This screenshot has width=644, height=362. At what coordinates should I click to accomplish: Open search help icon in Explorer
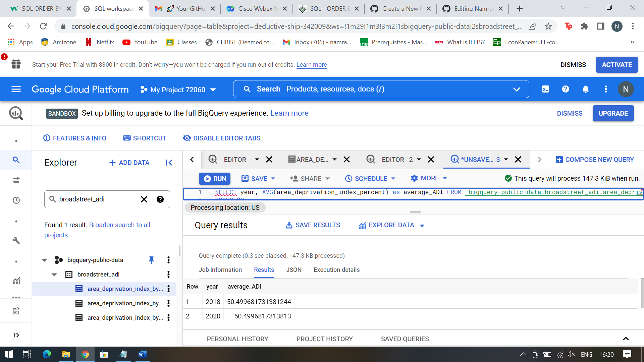point(160,199)
